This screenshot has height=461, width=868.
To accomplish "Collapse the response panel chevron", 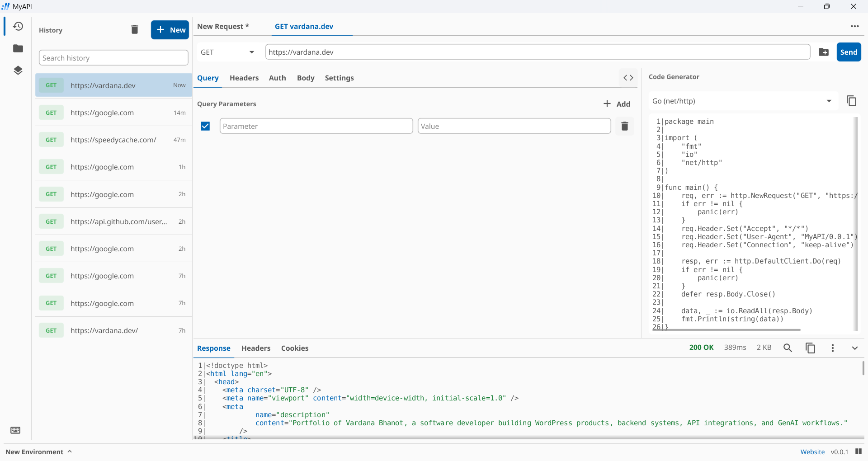I will (855, 348).
